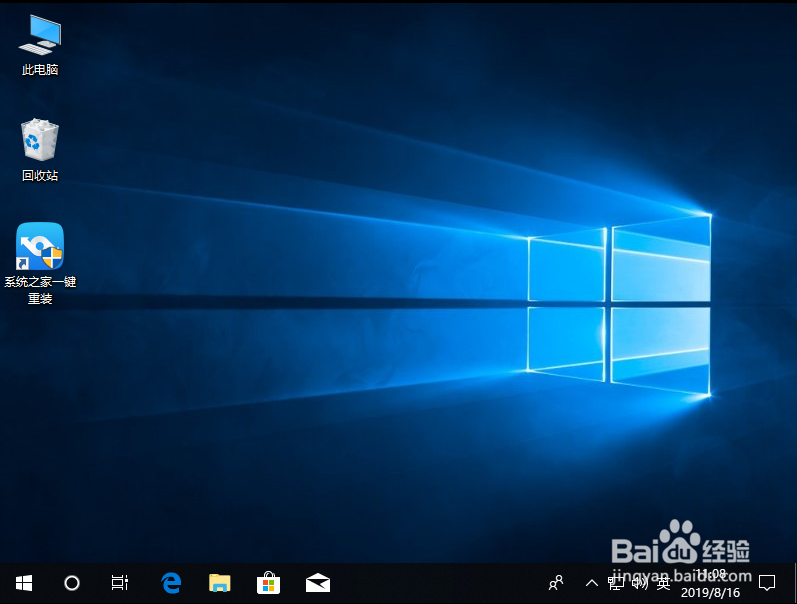
Task: Select the 系统之家一键重装 shortcut icon
Action: click(40, 263)
